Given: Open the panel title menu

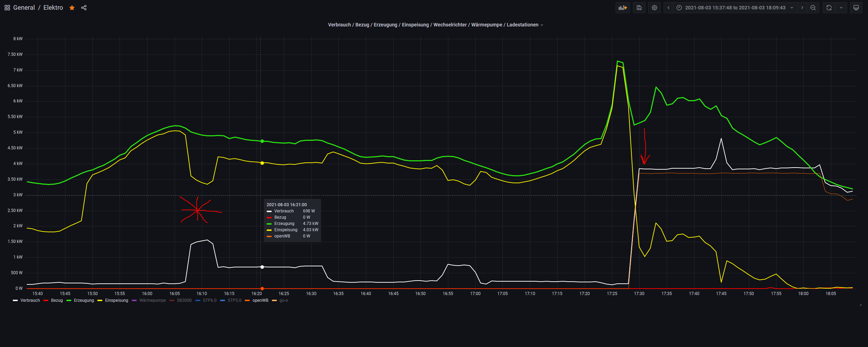Looking at the screenshot, I should point(435,25).
